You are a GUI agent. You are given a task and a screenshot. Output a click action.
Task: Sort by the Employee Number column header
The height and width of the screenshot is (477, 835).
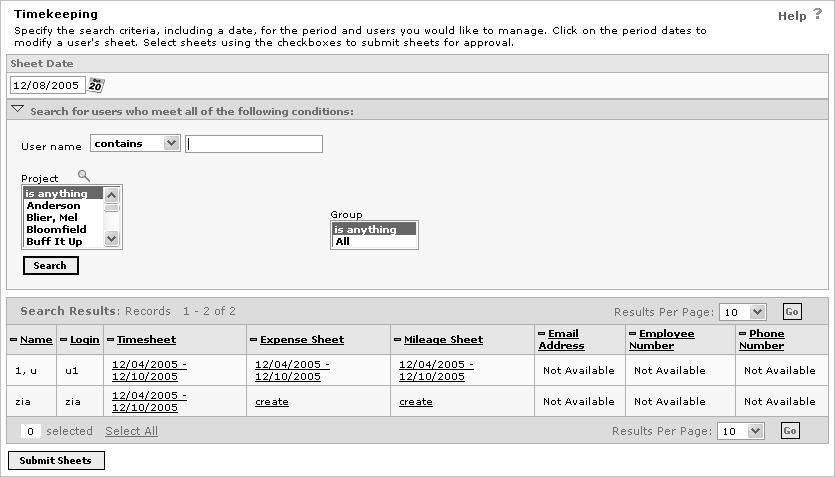coord(662,340)
